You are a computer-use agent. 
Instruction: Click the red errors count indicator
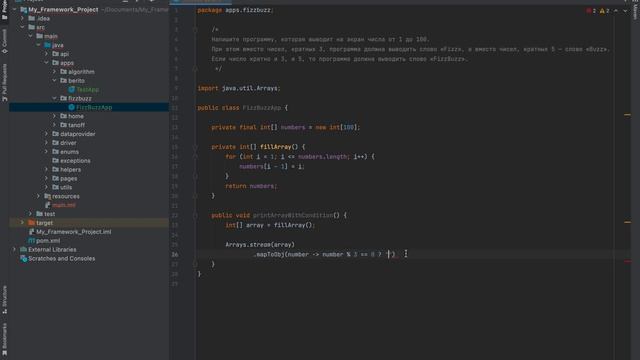click(591, 11)
